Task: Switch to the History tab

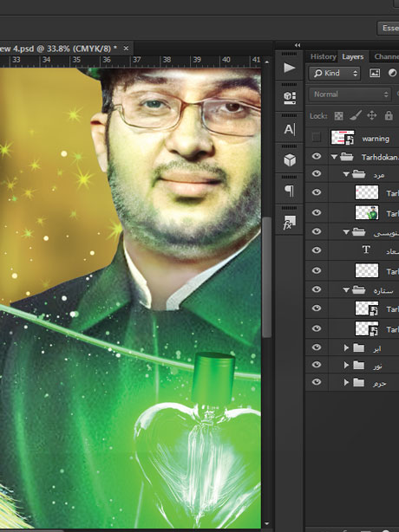Action: (323, 56)
